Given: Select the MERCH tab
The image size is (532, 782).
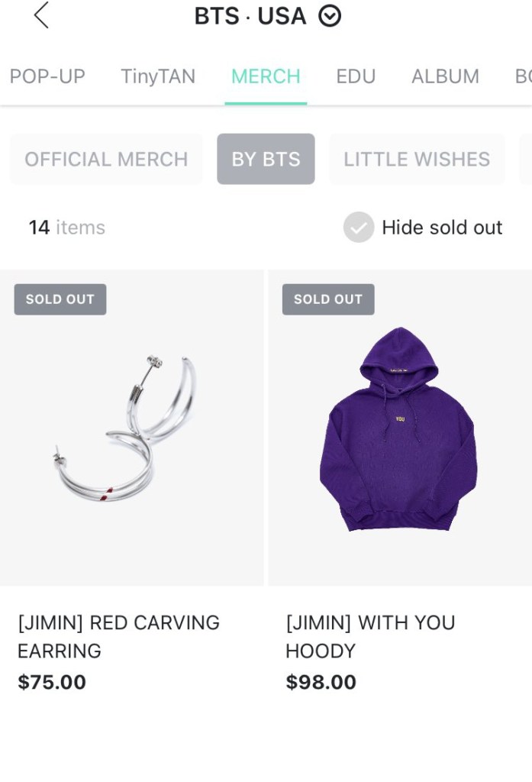Looking at the screenshot, I should point(266,76).
